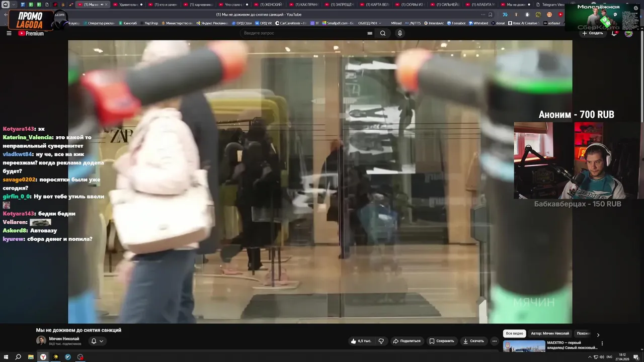Select Автор: Мячин Николай filter chip
Screen dimensions: 644x362
(x=550, y=333)
